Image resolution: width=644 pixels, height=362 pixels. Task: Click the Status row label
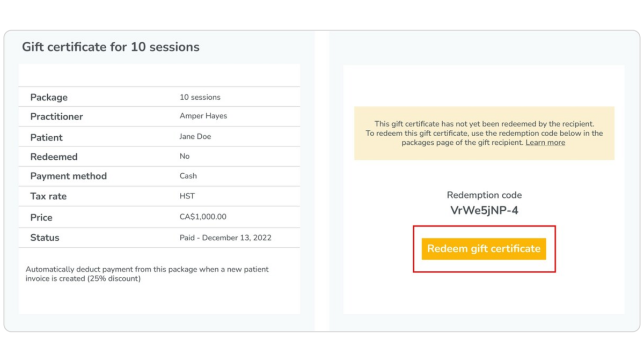pyautogui.click(x=45, y=238)
